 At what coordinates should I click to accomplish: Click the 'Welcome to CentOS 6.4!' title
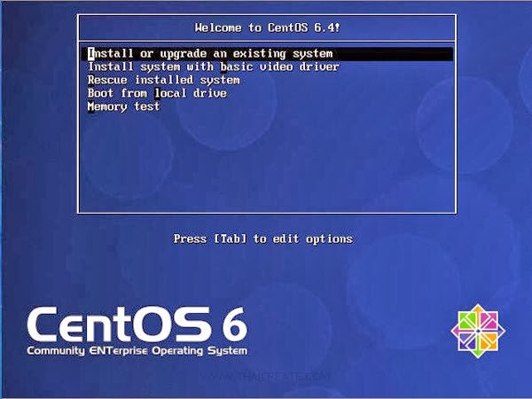267,27
